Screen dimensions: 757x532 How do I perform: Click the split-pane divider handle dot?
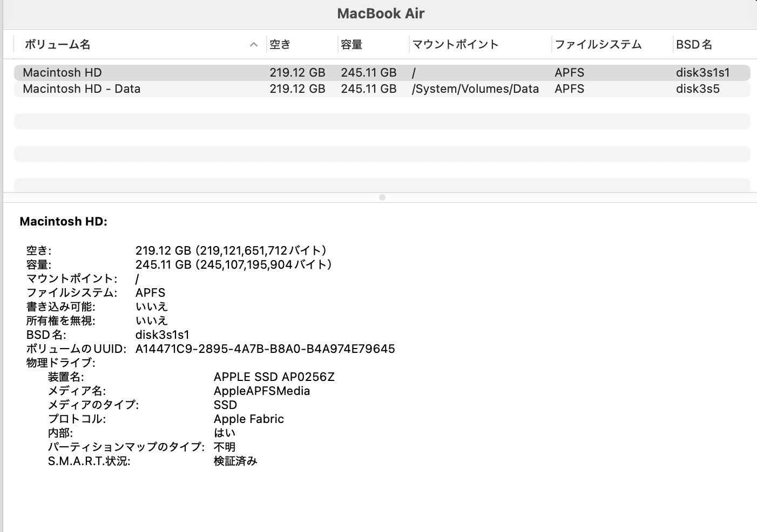[382, 197]
